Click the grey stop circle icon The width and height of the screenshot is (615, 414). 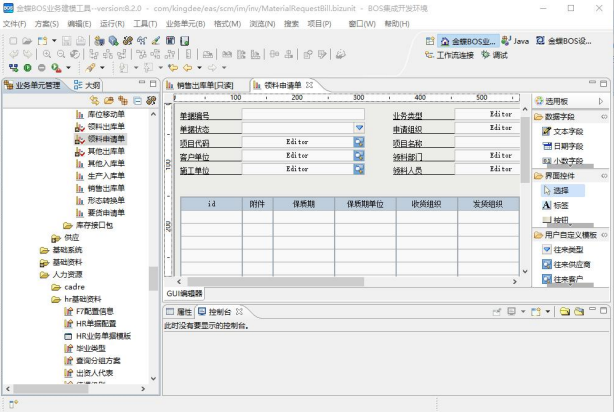click(x=42, y=68)
